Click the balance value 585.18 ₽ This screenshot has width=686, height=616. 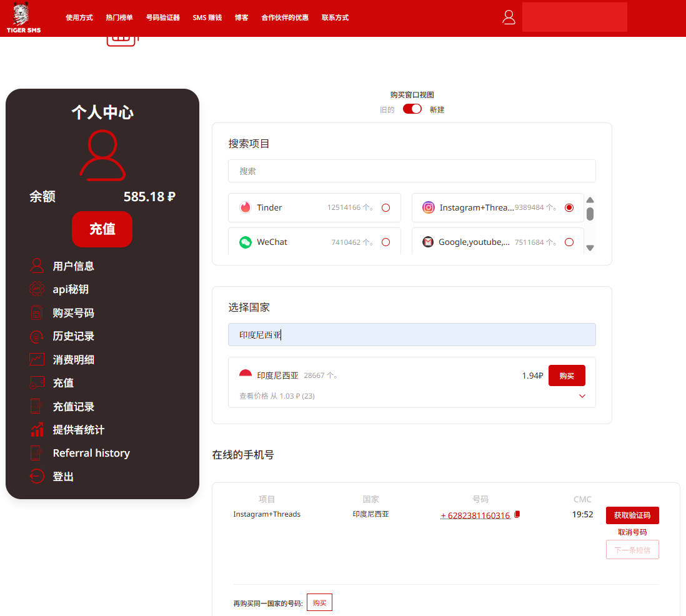click(149, 196)
